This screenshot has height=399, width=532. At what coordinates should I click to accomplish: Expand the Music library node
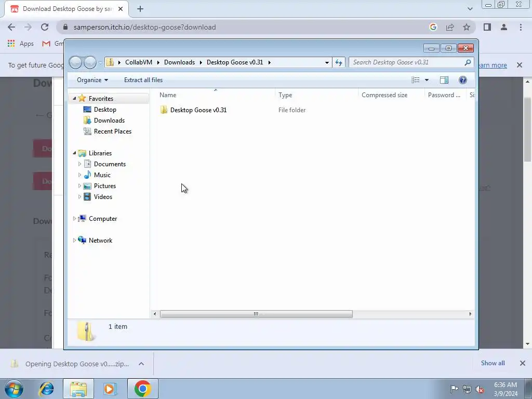(79, 175)
